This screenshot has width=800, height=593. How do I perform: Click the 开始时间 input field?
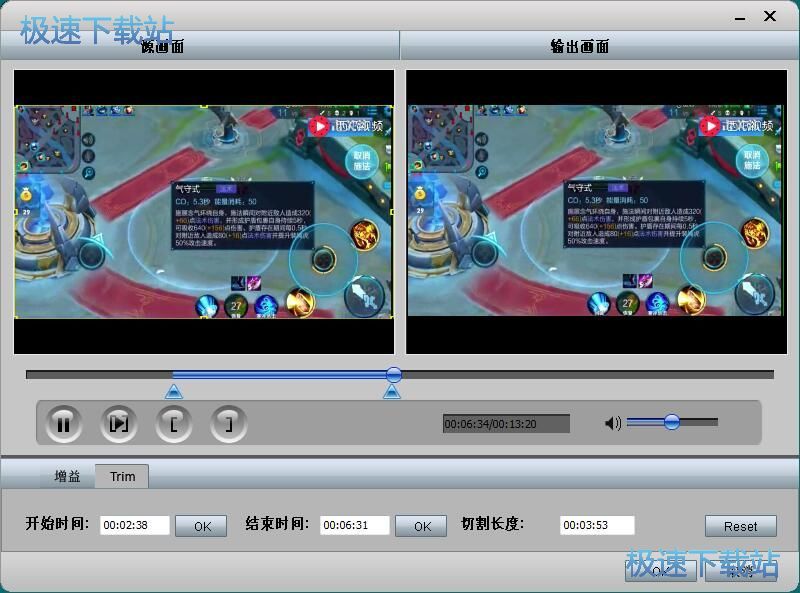pyautogui.click(x=135, y=525)
